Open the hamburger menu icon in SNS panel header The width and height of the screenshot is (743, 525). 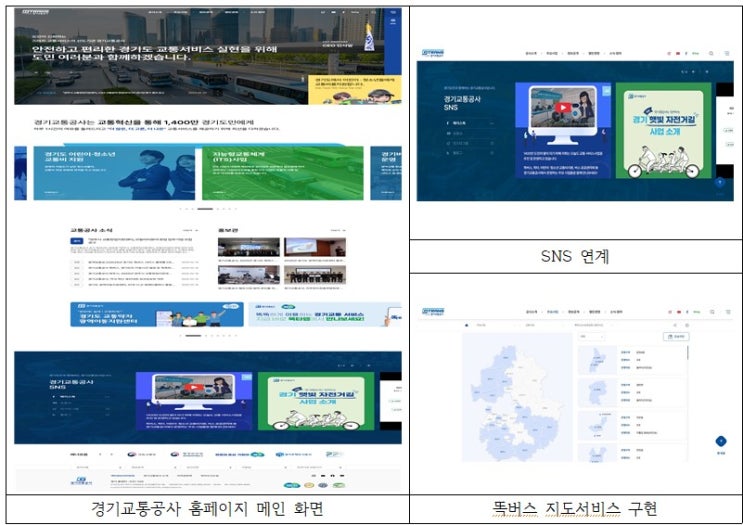pos(727,54)
